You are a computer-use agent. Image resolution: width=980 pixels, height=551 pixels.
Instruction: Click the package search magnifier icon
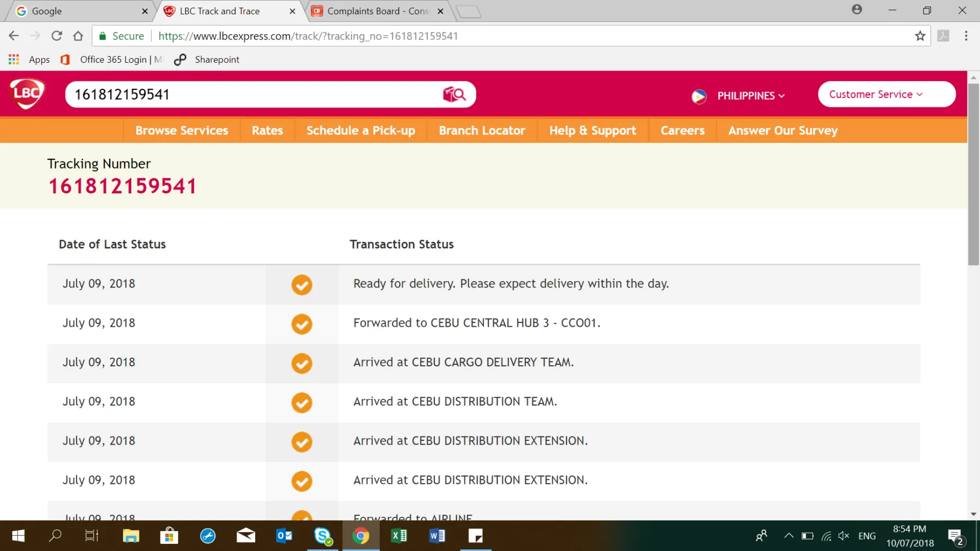(x=455, y=95)
